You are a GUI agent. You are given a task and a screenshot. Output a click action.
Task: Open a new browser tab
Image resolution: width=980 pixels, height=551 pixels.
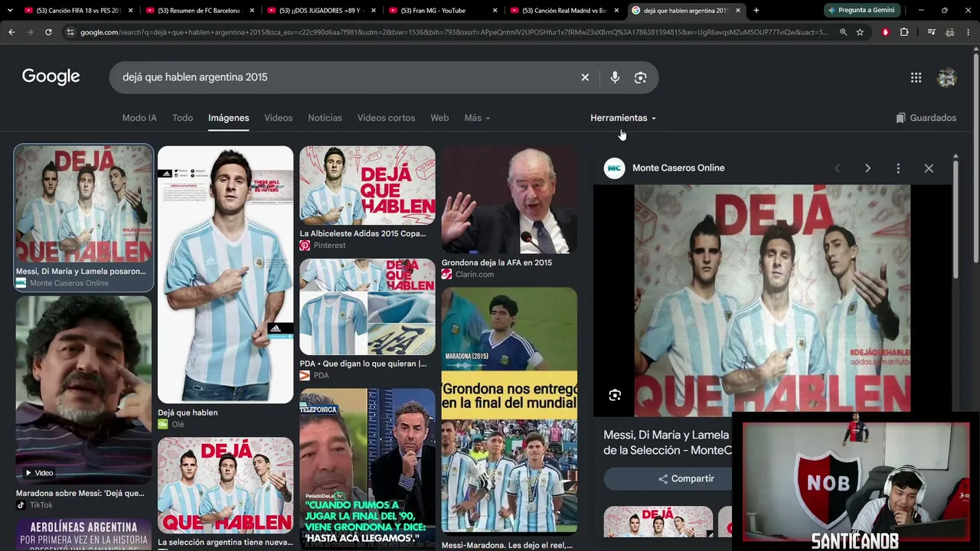coord(756,11)
